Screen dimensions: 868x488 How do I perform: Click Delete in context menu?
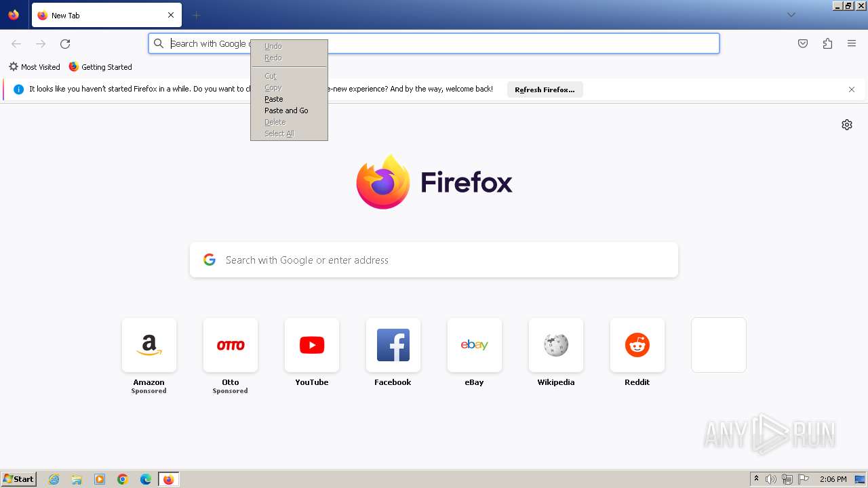(289, 122)
